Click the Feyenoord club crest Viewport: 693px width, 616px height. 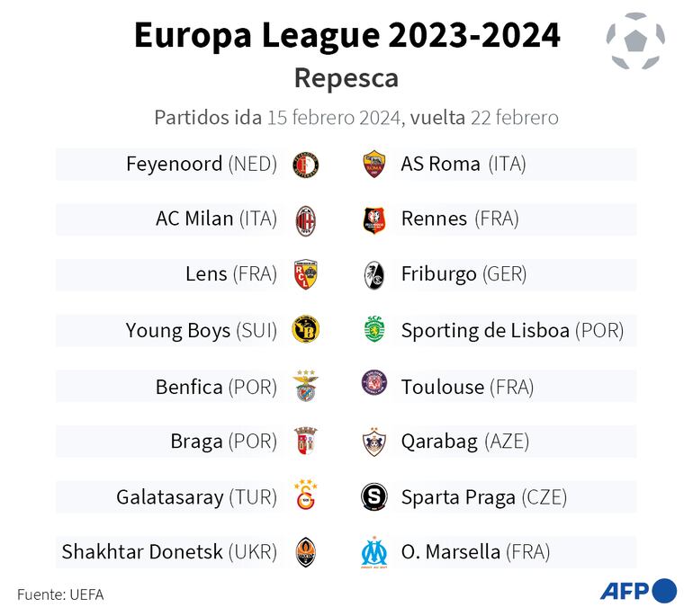pyautogui.click(x=306, y=165)
